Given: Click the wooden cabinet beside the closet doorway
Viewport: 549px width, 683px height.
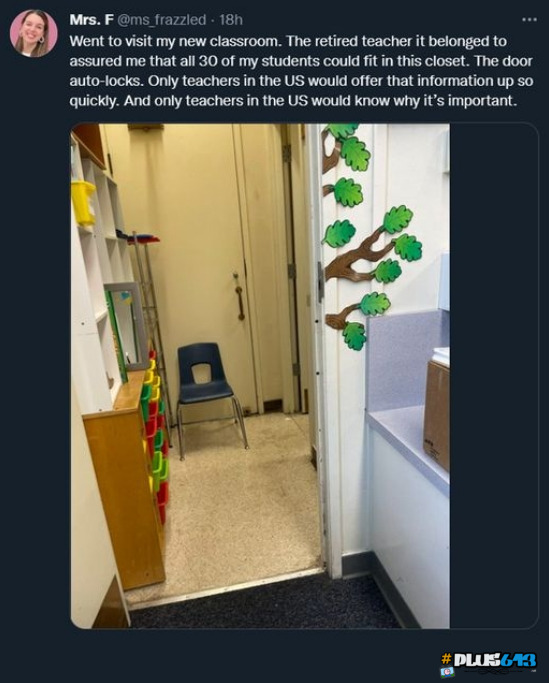Looking at the screenshot, I should (126, 477).
